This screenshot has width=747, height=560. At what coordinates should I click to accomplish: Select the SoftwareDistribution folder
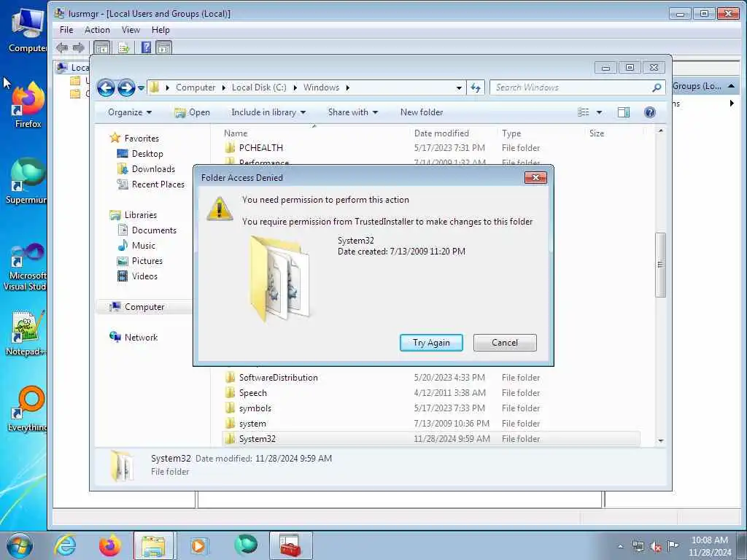(278, 378)
